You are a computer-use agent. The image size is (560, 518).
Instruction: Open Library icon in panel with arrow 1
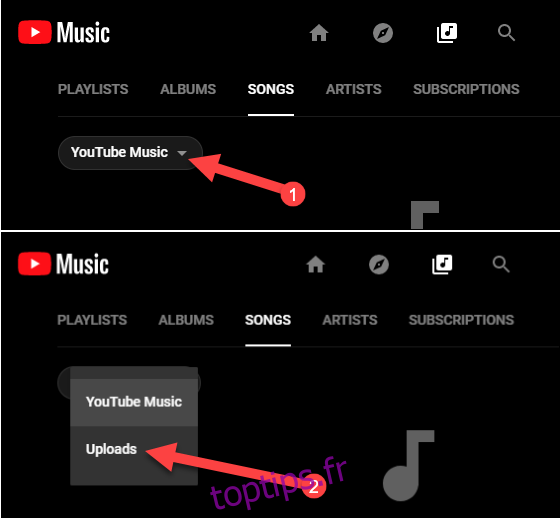[x=447, y=33]
